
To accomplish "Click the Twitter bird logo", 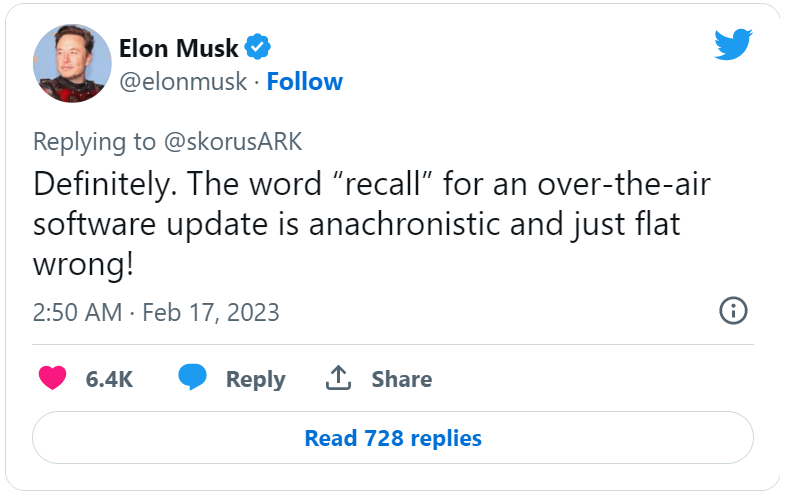I will 733,45.
